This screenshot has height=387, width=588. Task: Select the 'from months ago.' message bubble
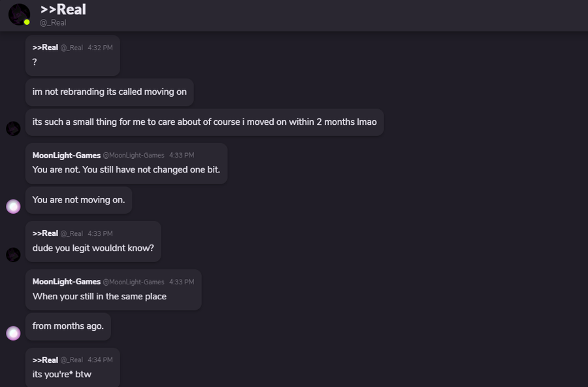(x=68, y=326)
